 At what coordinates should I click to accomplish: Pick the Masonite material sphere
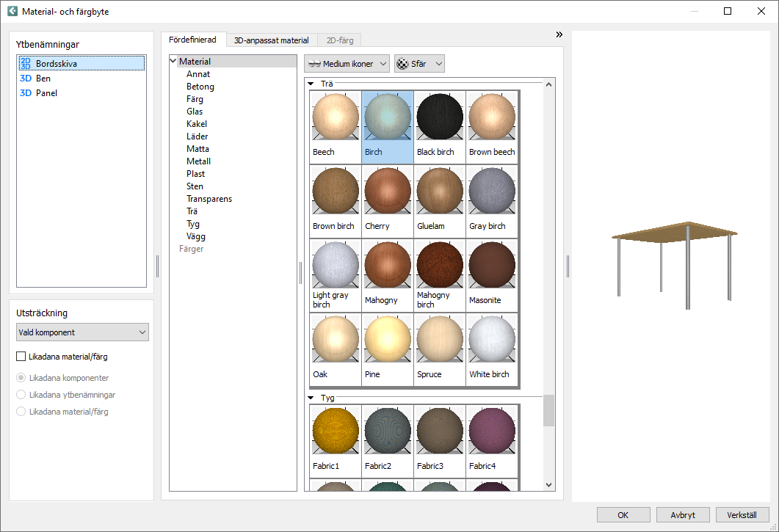pos(492,266)
